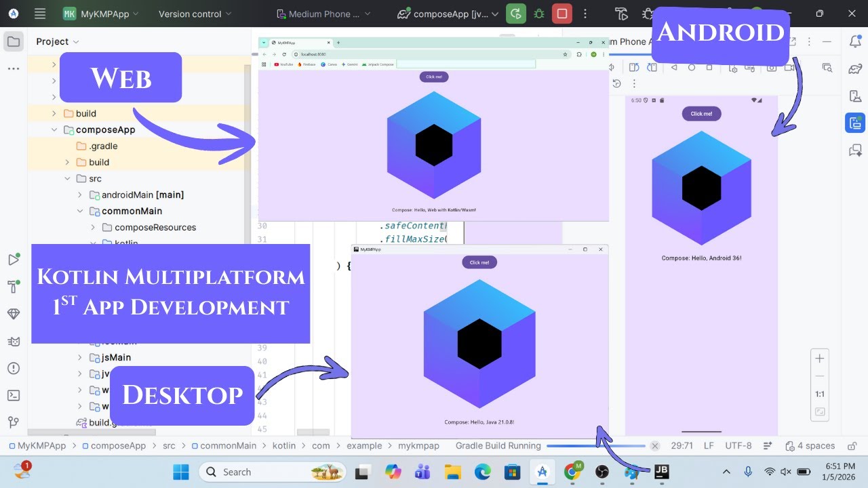Click the taskbar Search box

(271, 472)
